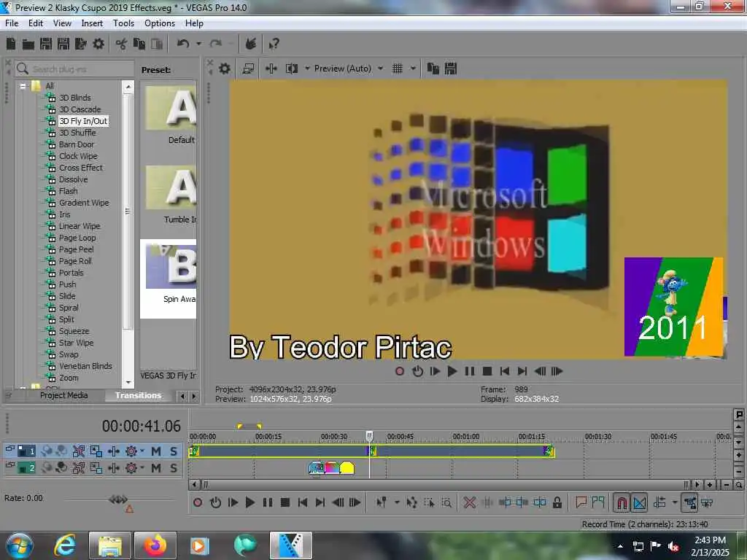The image size is (747, 560).
Task: Open the Insert menu
Action: [x=92, y=23]
